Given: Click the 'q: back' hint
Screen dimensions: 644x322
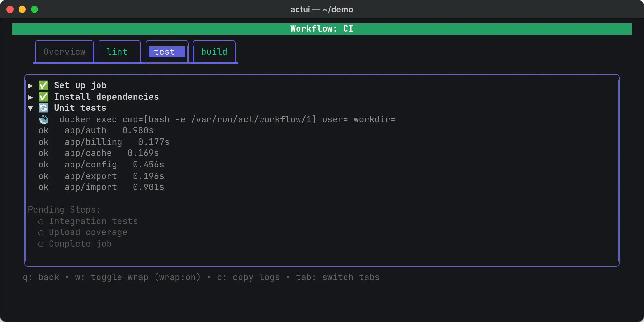Looking at the screenshot, I should click(x=41, y=277).
